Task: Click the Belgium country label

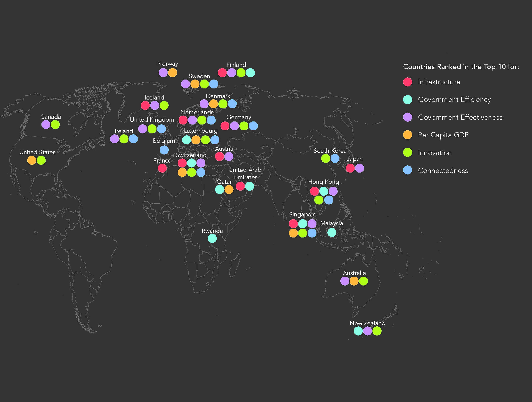Action: point(164,141)
